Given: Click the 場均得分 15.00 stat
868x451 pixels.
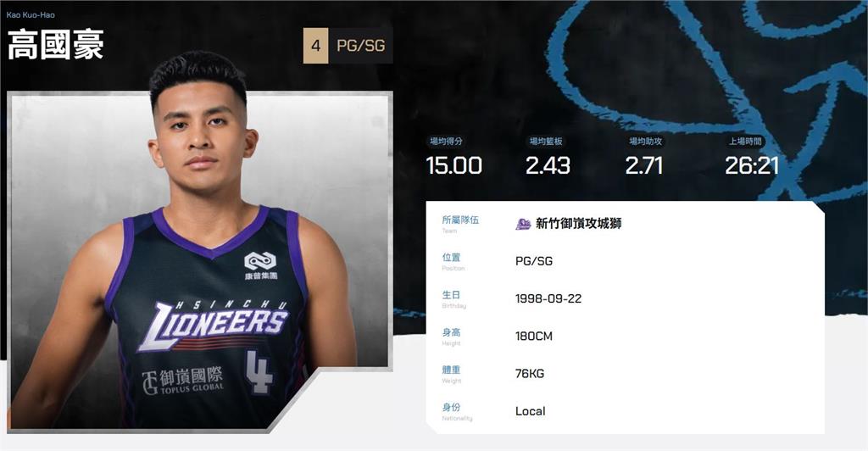Looking at the screenshot, I should [453, 158].
